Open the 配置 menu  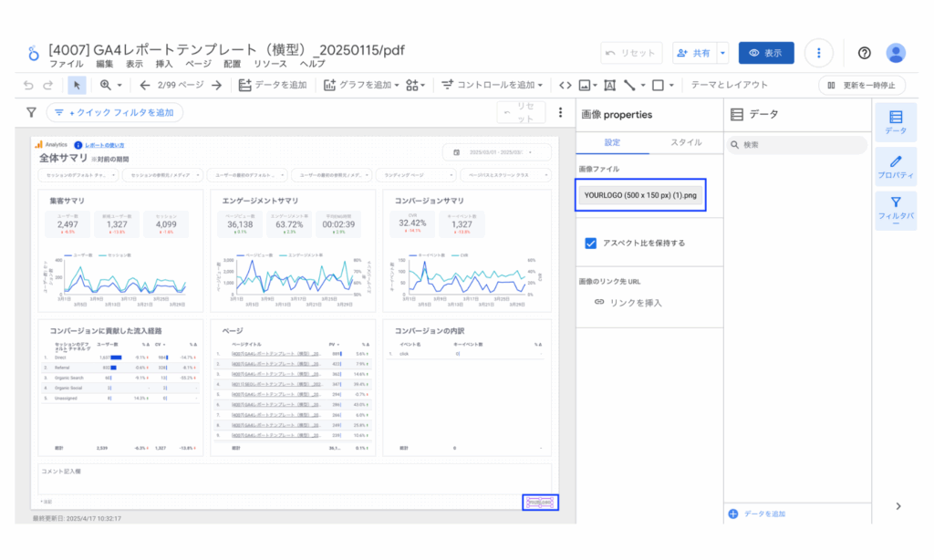pyautogui.click(x=233, y=64)
